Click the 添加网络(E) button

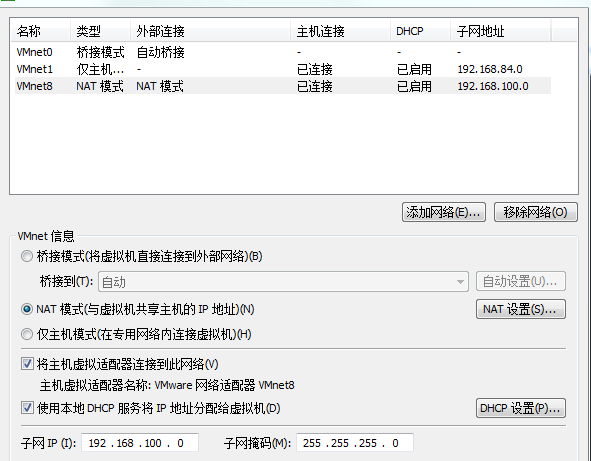[444, 212]
